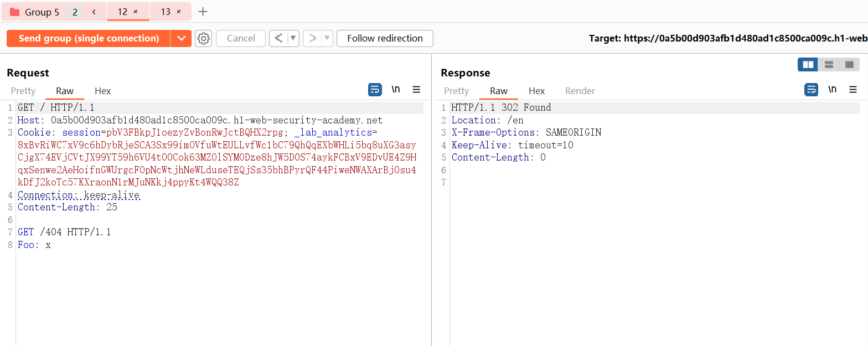Toggle word wrap in Request panel

pos(375,90)
